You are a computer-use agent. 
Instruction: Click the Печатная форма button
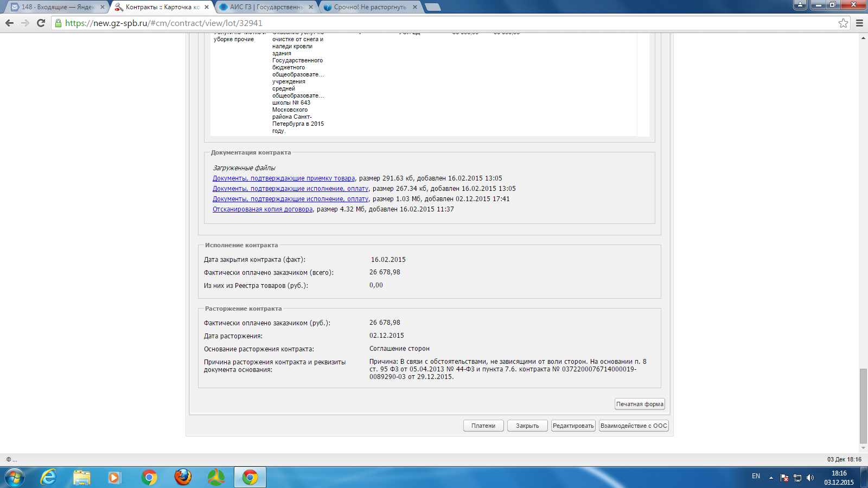coord(640,404)
